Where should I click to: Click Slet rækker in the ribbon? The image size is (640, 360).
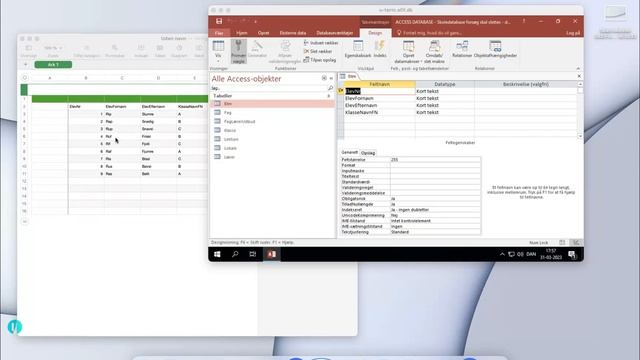pyautogui.click(x=318, y=51)
